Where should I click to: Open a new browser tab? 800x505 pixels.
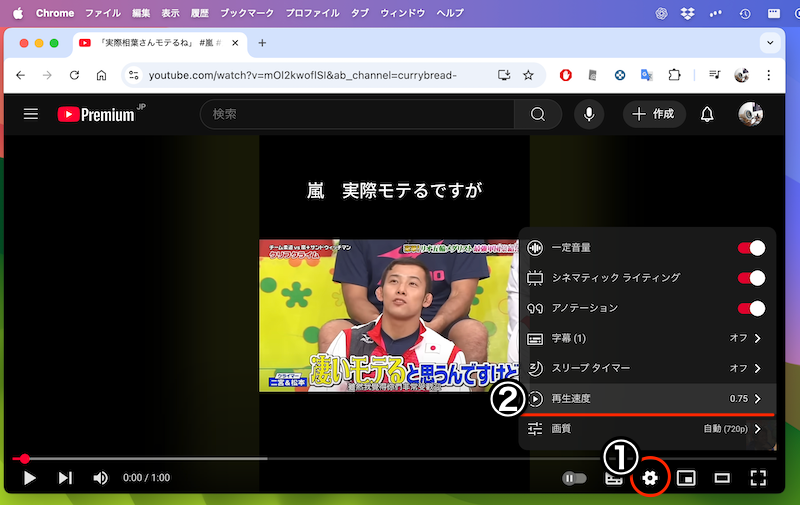(x=262, y=43)
